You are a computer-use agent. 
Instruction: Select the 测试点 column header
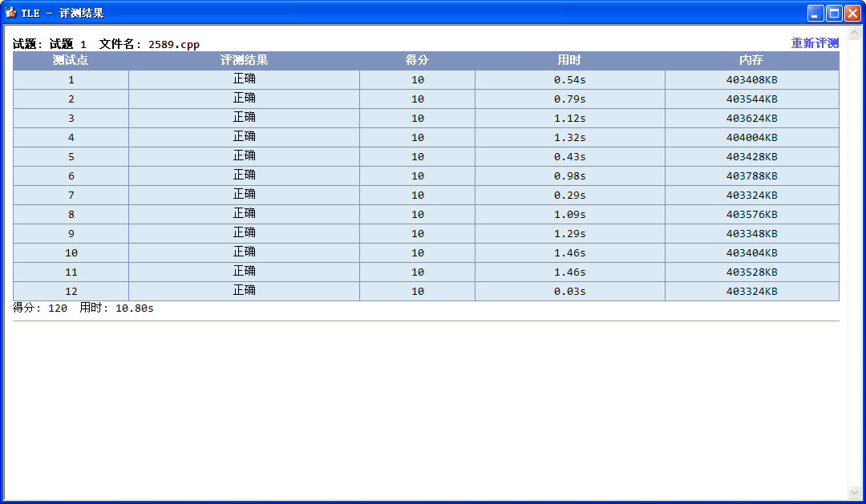[x=71, y=60]
